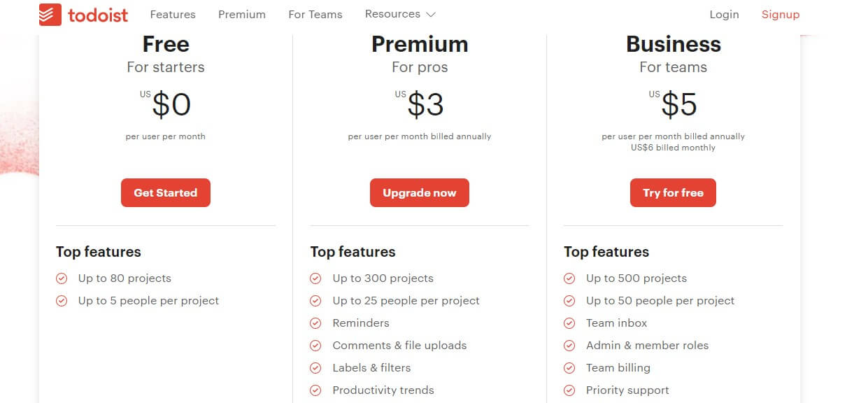Click the Get Started button
Viewport: 868px width, 403px height.
coord(166,193)
